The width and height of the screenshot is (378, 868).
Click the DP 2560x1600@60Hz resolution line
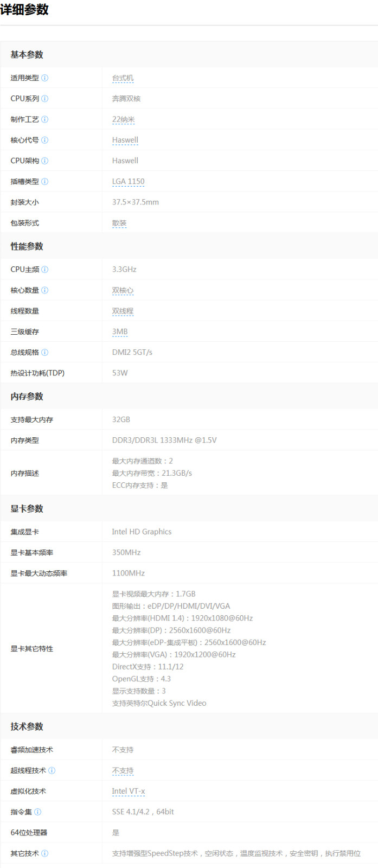tap(171, 630)
